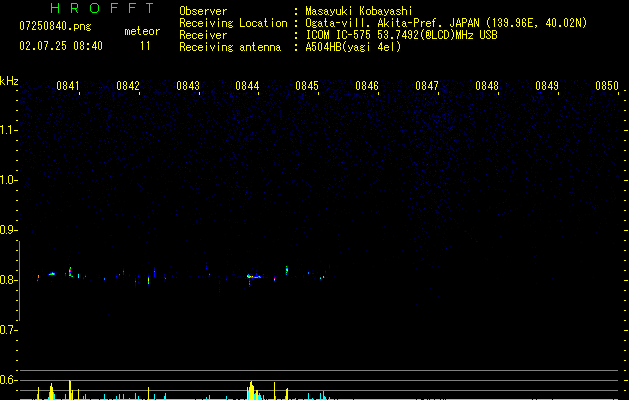Viewport: 629px width, 400px height.
Task: Select the ICOM IC-575 receiver text
Action: [401, 35]
